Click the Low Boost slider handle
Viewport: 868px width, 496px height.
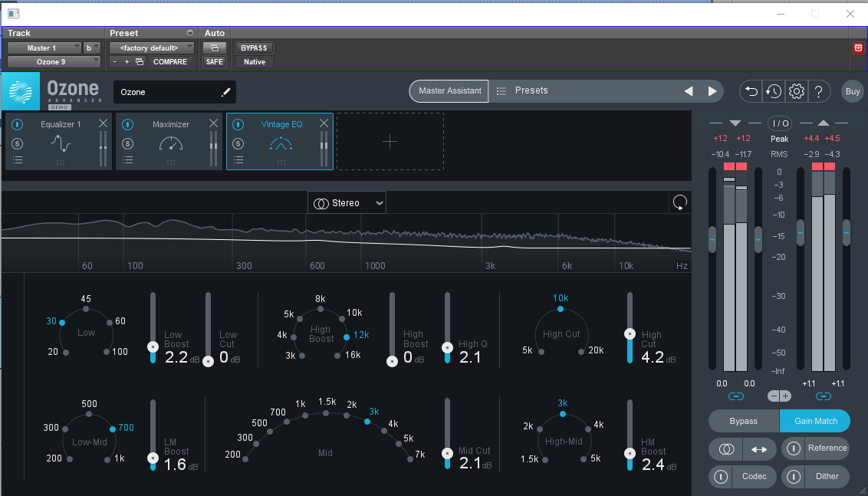pyautogui.click(x=153, y=347)
